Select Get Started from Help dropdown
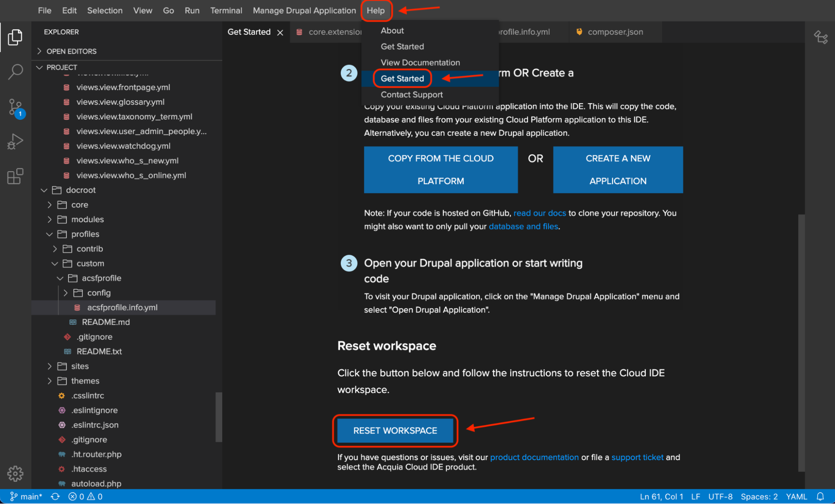Screen dimensions: 835x504 point(403,78)
